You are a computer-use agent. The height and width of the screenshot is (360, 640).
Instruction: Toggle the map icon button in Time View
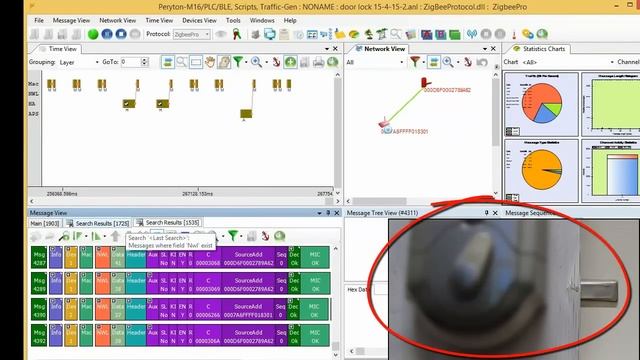pos(224,62)
